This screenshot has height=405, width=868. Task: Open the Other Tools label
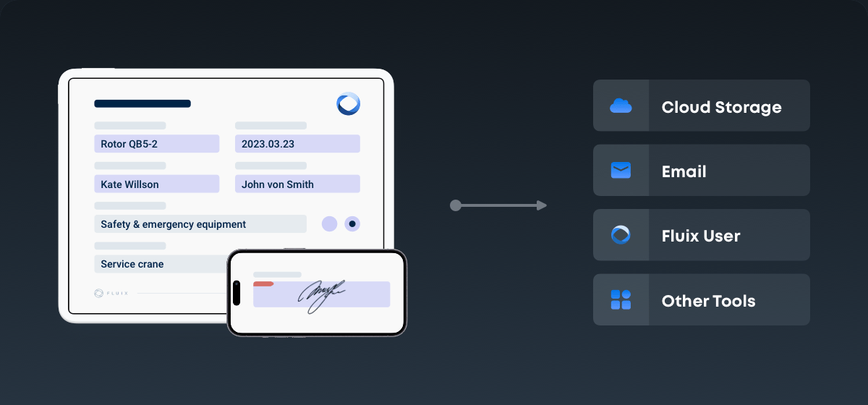click(x=708, y=301)
